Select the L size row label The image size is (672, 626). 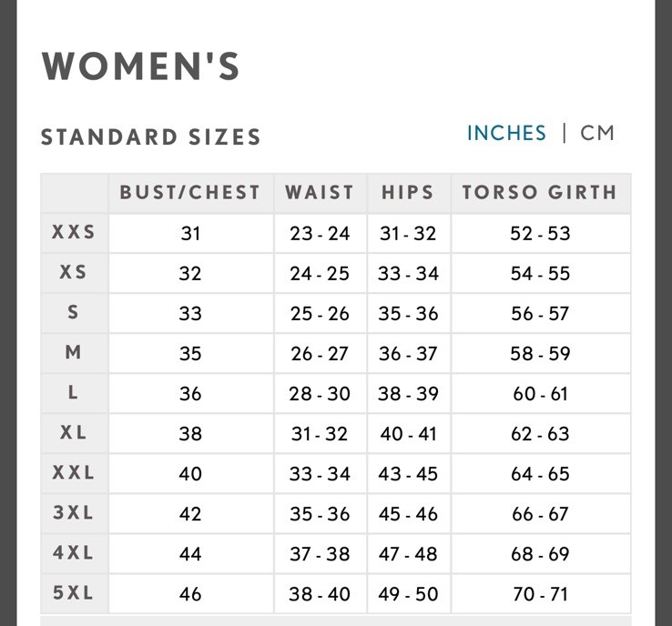point(73,392)
